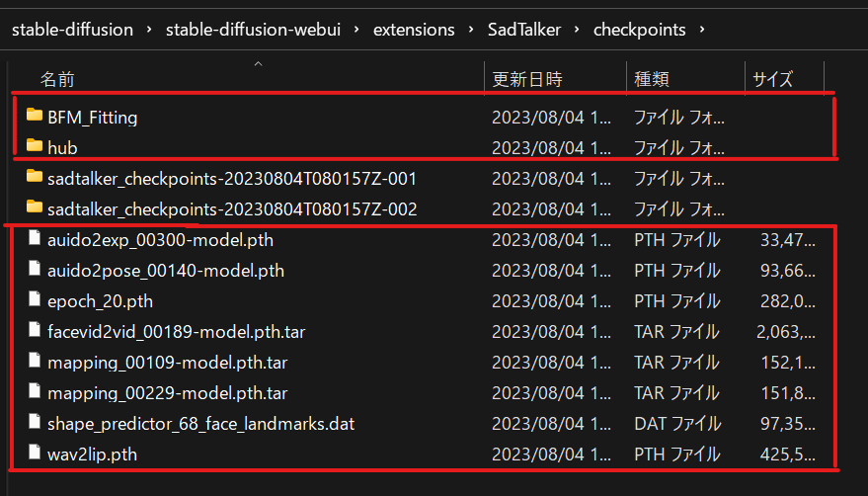
Task: Navigate to SadTalker breadcrumb
Action: point(523,30)
